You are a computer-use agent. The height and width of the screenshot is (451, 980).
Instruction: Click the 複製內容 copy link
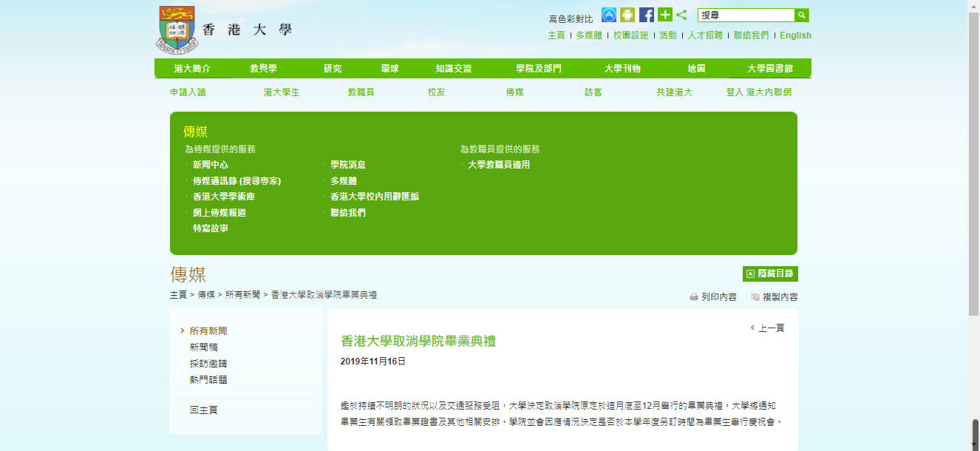(775, 297)
